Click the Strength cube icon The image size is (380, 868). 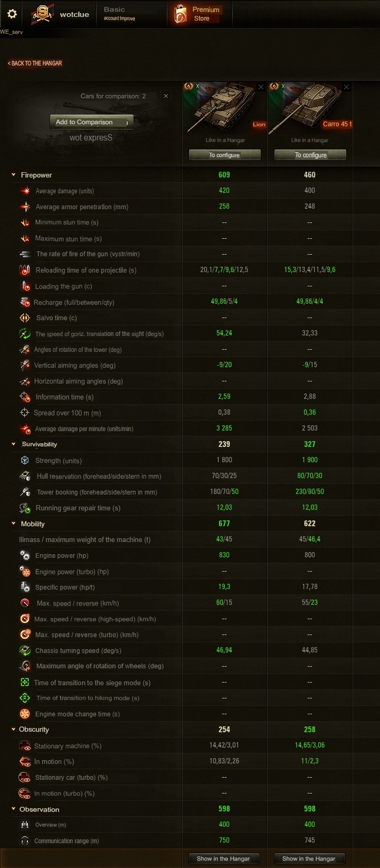[25, 460]
